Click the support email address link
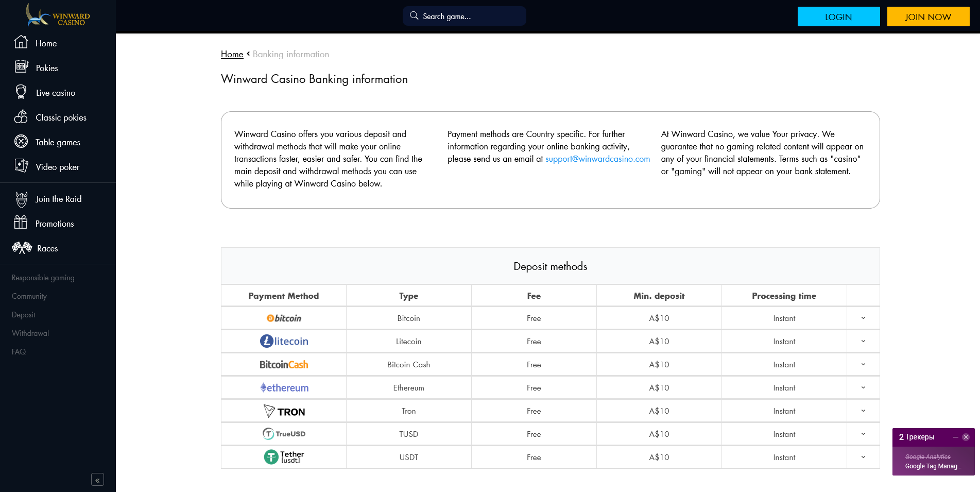The image size is (980, 492). (597, 159)
